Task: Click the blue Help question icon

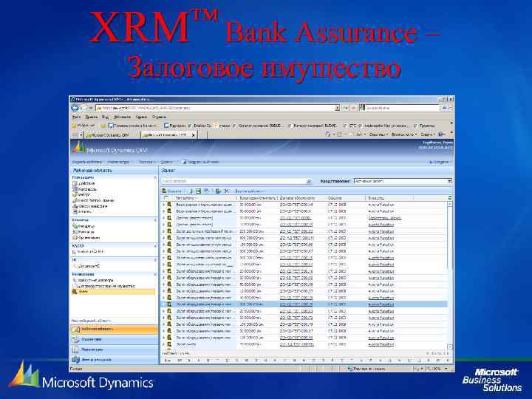Action: [x=441, y=134]
